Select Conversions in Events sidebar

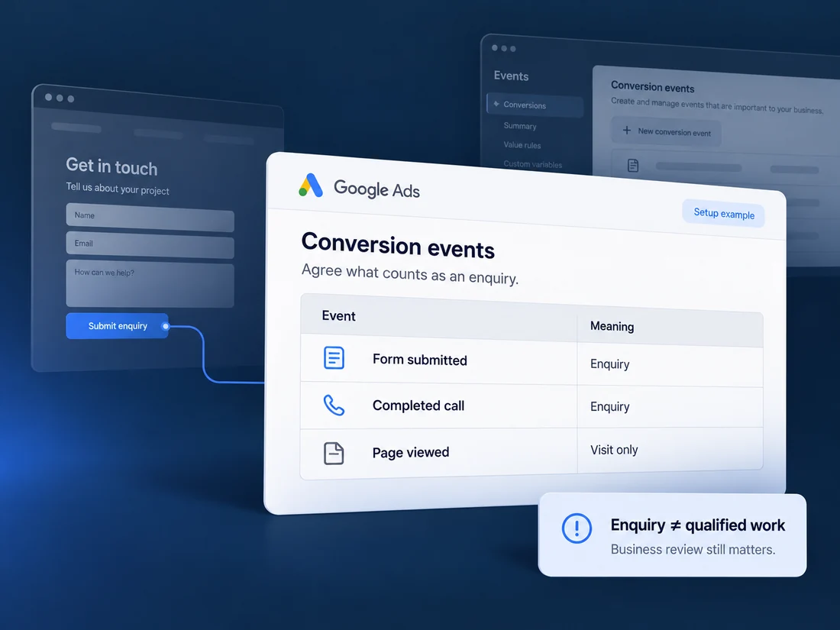pyautogui.click(x=535, y=105)
